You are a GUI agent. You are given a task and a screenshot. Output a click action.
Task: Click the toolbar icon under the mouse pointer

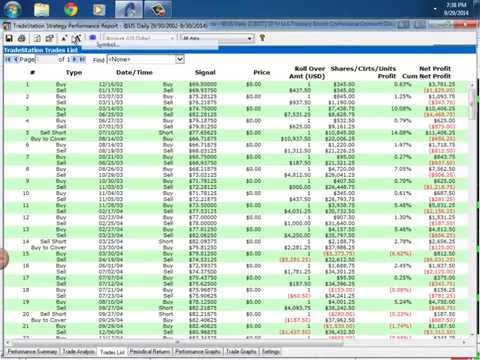tap(76, 38)
